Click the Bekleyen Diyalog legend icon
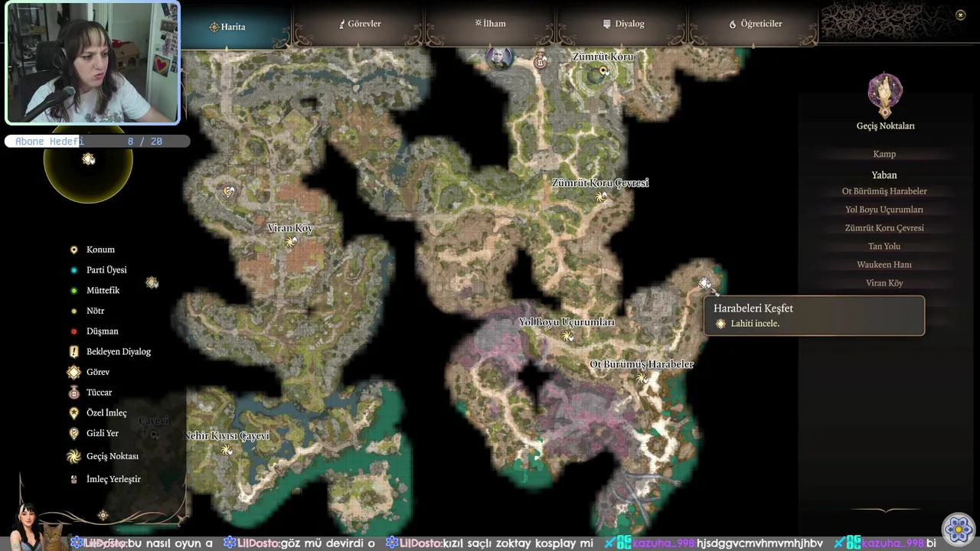The height and width of the screenshot is (551, 980). click(x=73, y=352)
